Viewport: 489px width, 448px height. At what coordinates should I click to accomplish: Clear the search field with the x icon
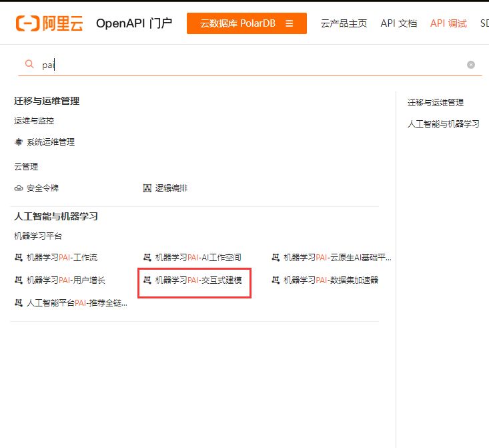click(x=470, y=65)
